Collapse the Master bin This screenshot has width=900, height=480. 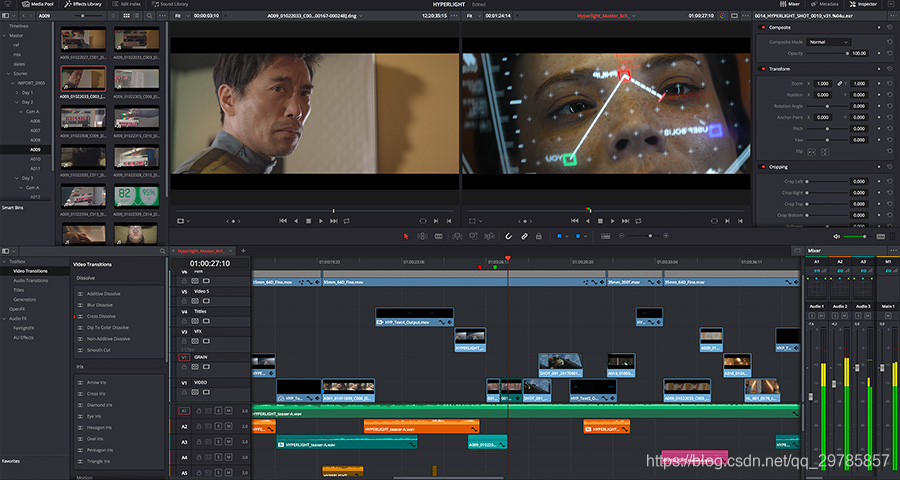[5, 36]
